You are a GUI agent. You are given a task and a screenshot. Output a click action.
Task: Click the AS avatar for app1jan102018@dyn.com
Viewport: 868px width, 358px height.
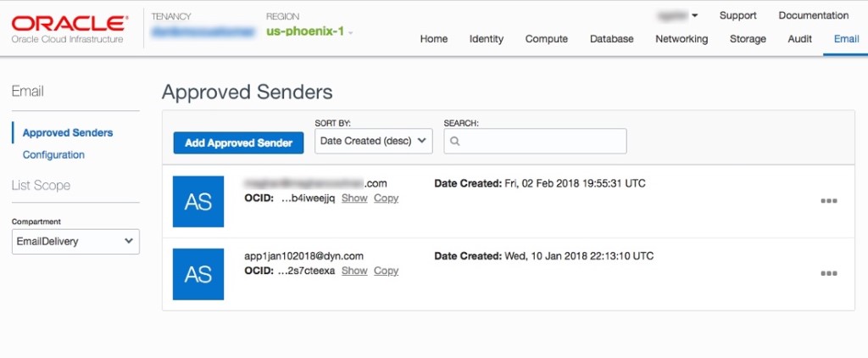coord(198,274)
